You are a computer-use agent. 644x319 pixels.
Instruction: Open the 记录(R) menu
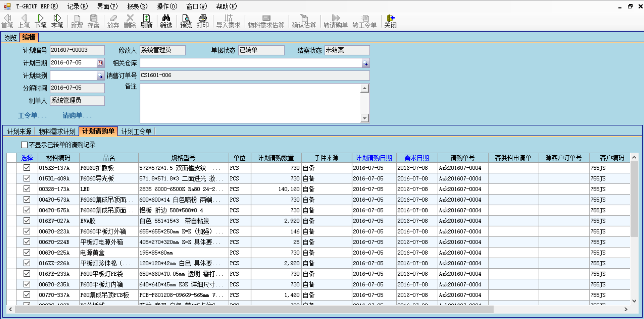78,6
